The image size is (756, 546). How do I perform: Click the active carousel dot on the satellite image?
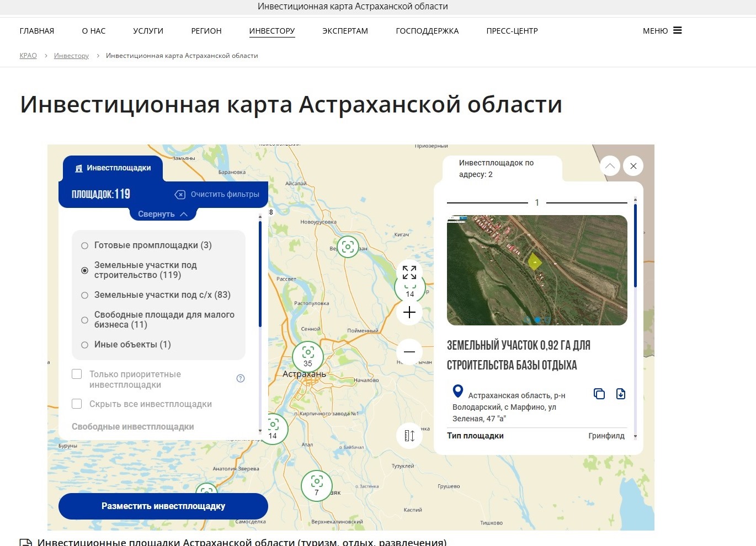(x=537, y=320)
